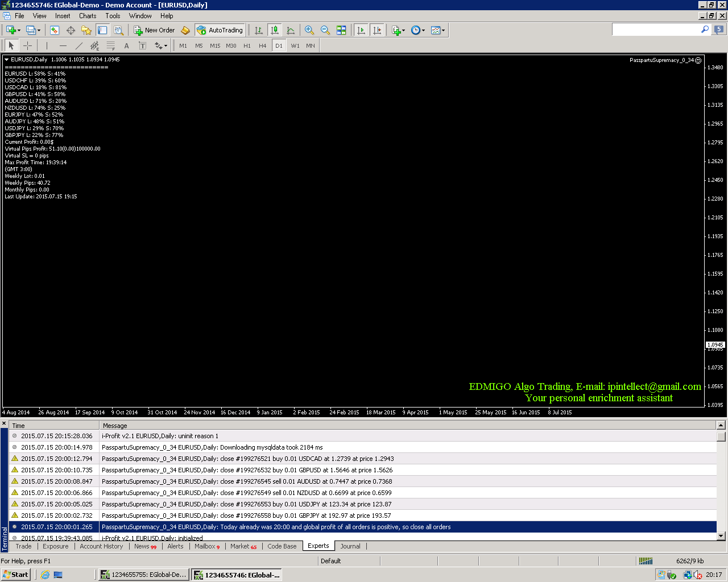Screen dimensions: 728x582
Task: Click the terminal log scroll-up arrow
Action: 721,425
